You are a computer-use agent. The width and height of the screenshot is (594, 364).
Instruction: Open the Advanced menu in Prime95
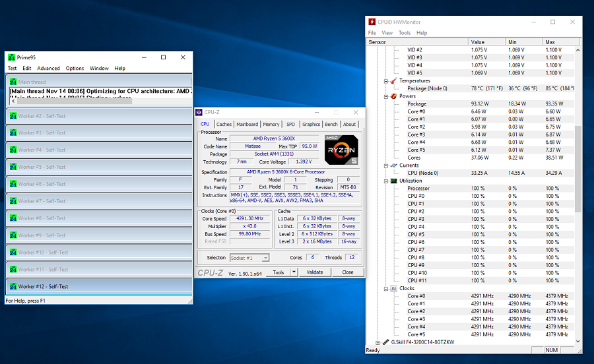(x=48, y=68)
